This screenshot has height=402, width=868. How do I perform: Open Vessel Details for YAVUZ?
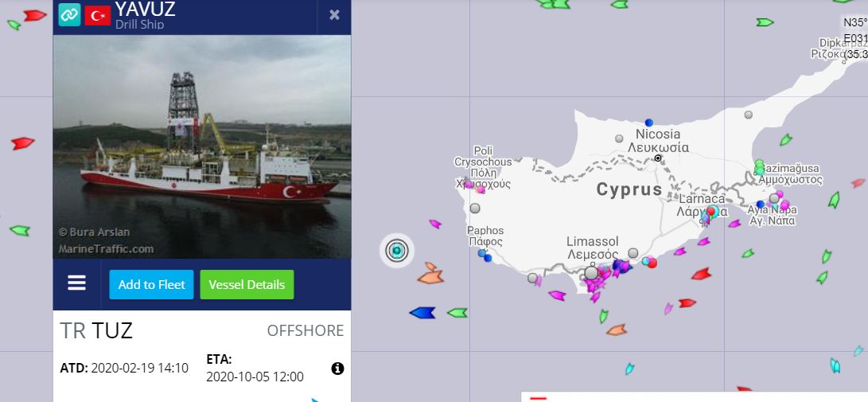(x=247, y=285)
